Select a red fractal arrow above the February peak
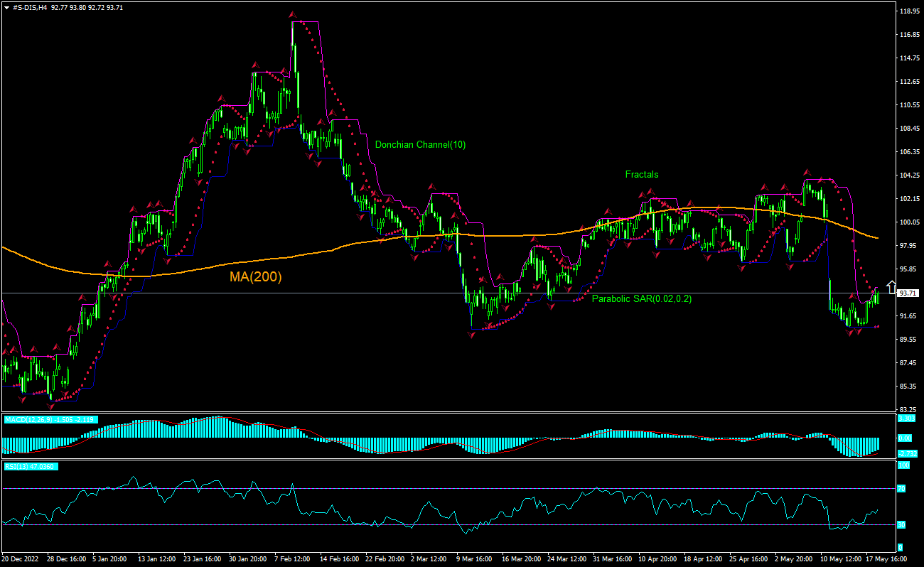The height and width of the screenshot is (567, 924). (291, 13)
